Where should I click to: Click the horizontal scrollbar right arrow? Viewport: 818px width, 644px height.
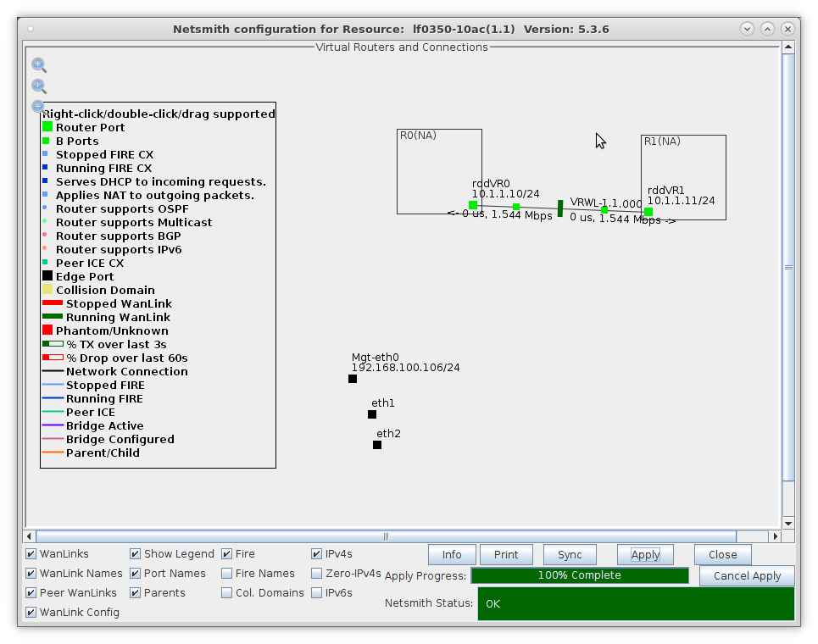click(774, 536)
